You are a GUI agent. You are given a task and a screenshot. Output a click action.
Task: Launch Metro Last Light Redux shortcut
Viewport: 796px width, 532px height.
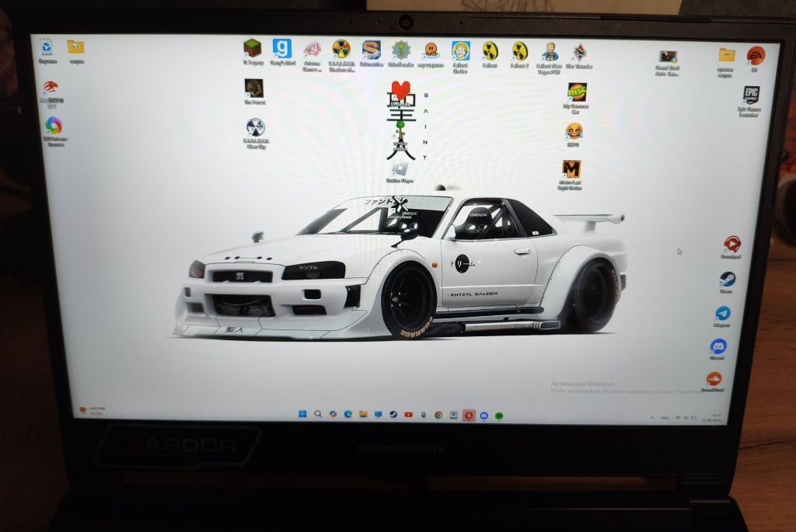[x=571, y=175]
